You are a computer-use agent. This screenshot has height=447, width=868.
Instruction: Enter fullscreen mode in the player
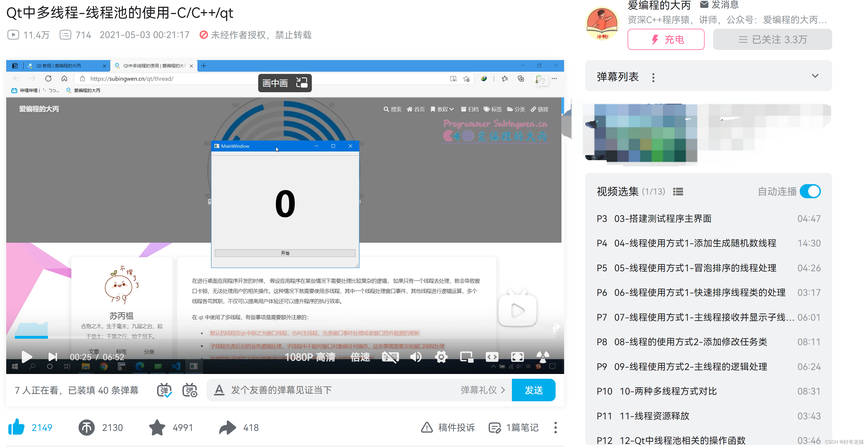[x=517, y=357]
